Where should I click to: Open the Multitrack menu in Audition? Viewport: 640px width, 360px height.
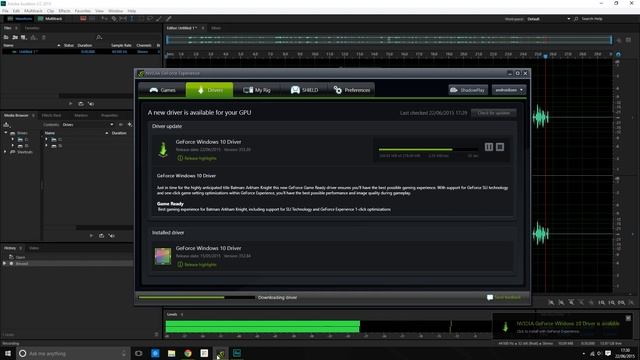click(33, 11)
